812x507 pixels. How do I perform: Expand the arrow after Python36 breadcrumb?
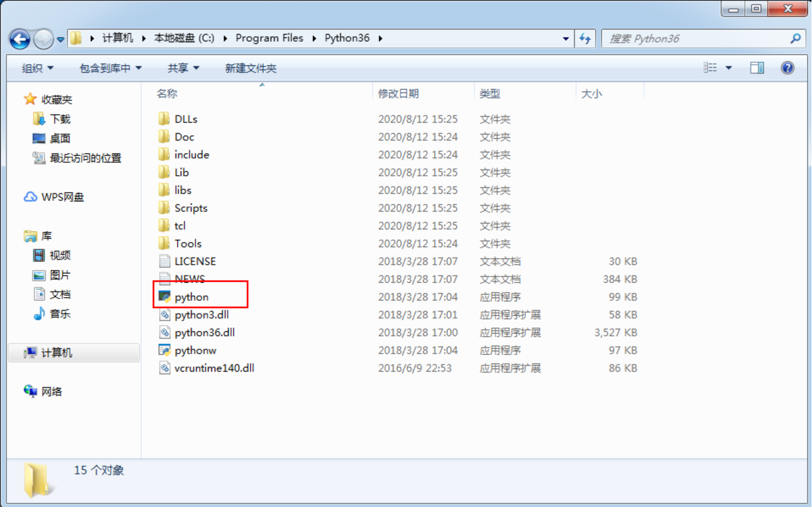point(380,38)
